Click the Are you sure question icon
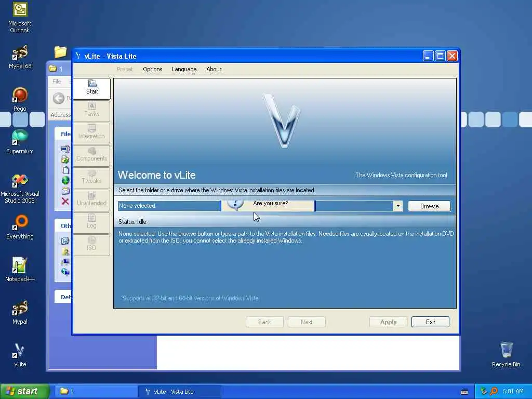Screen dimensions: 532x399 (x=235, y=204)
